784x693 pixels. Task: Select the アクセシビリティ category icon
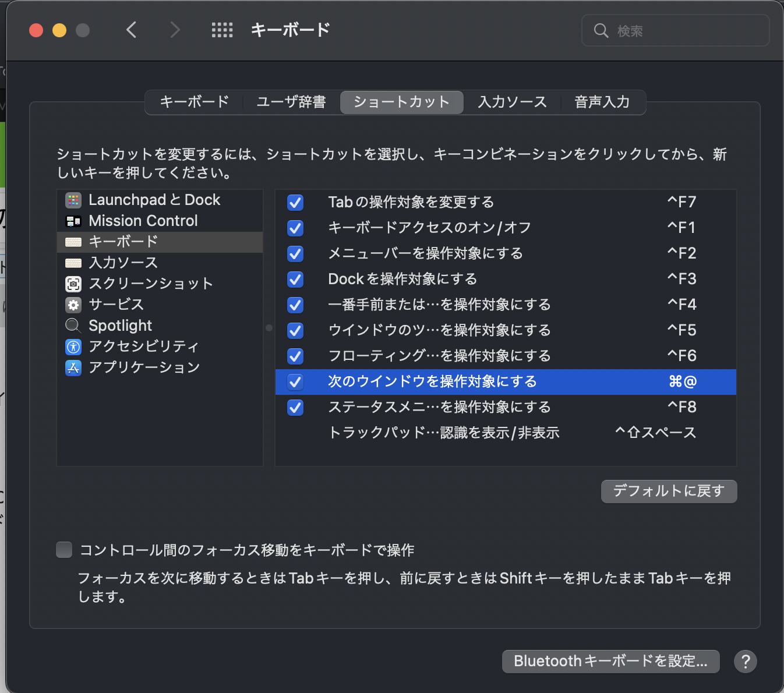(73, 346)
